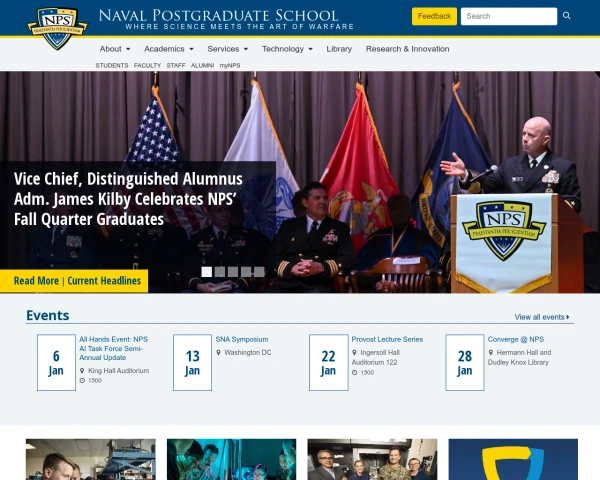The height and width of the screenshot is (480, 600).
Task: Click the NPS shield logo in header
Action: [57, 28]
